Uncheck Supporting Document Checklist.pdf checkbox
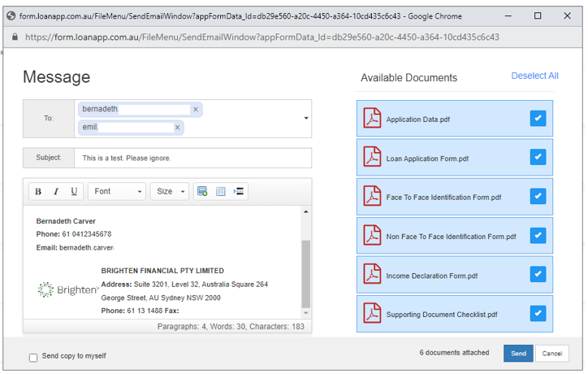Screen dimensions: 588x374 [x=537, y=313]
